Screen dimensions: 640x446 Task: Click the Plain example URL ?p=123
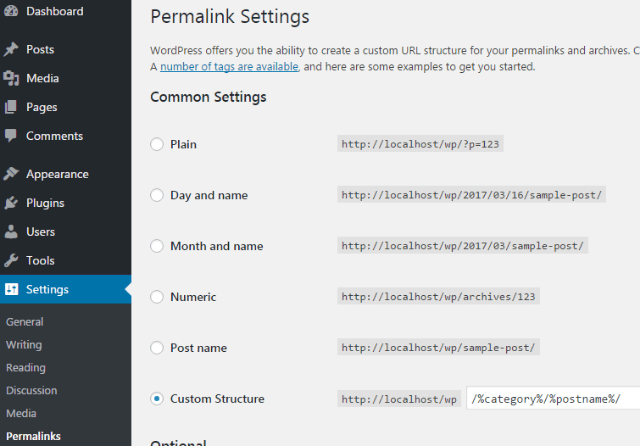coord(420,144)
